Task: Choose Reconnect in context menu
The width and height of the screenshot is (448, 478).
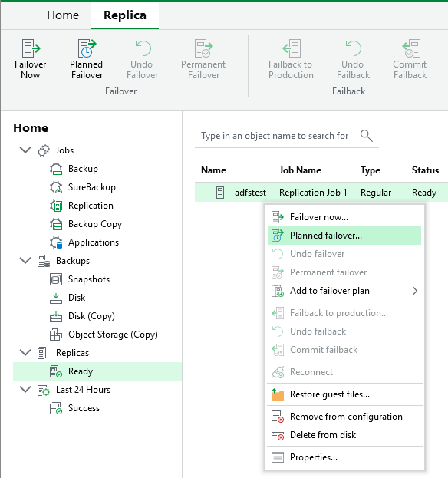Action: [344, 372]
